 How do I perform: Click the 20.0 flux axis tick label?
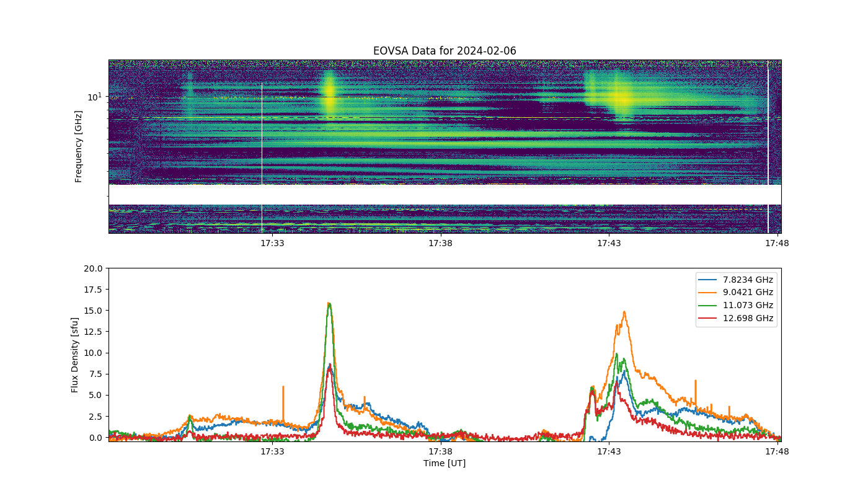click(94, 268)
